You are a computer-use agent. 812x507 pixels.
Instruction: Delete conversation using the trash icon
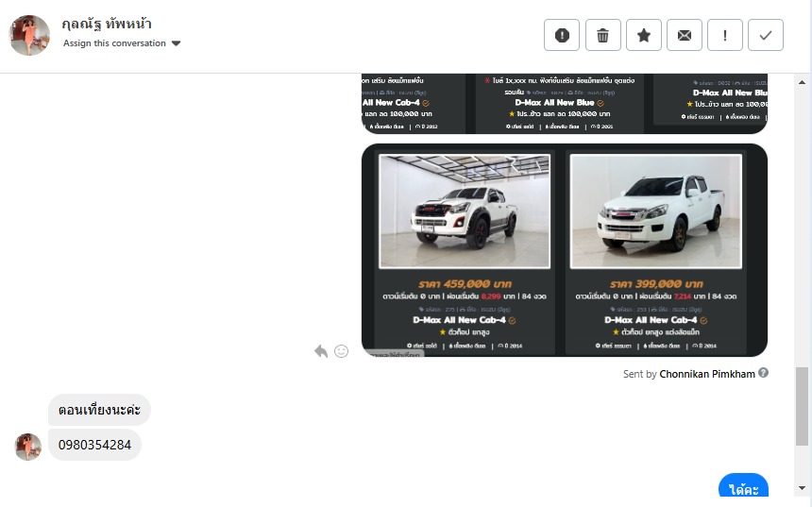point(602,35)
